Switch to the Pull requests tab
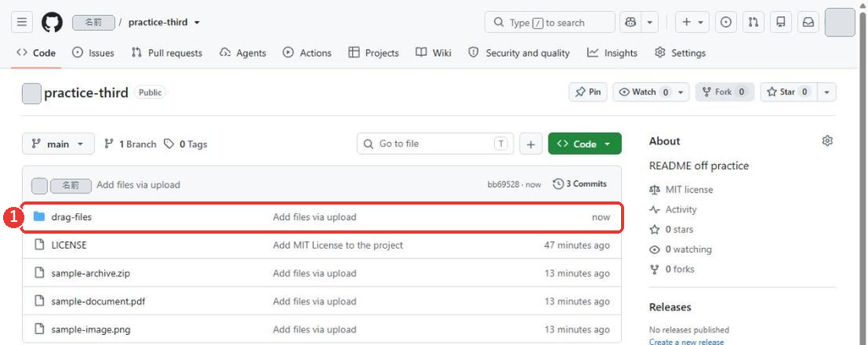 [166, 53]
